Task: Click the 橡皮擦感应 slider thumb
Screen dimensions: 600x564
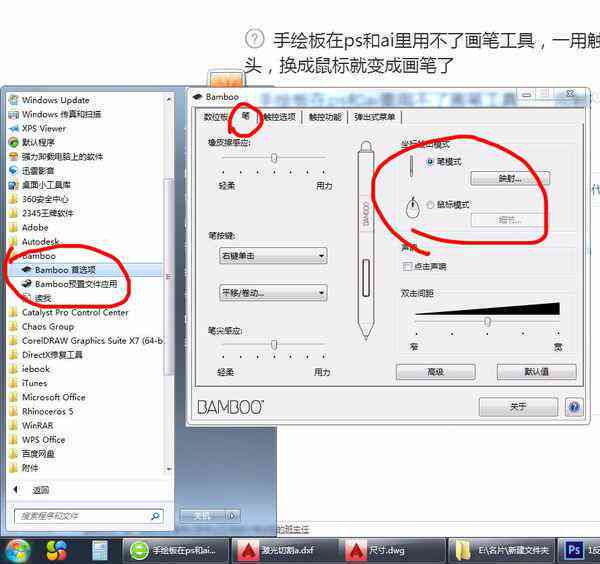Action: (x=274, y=157)
